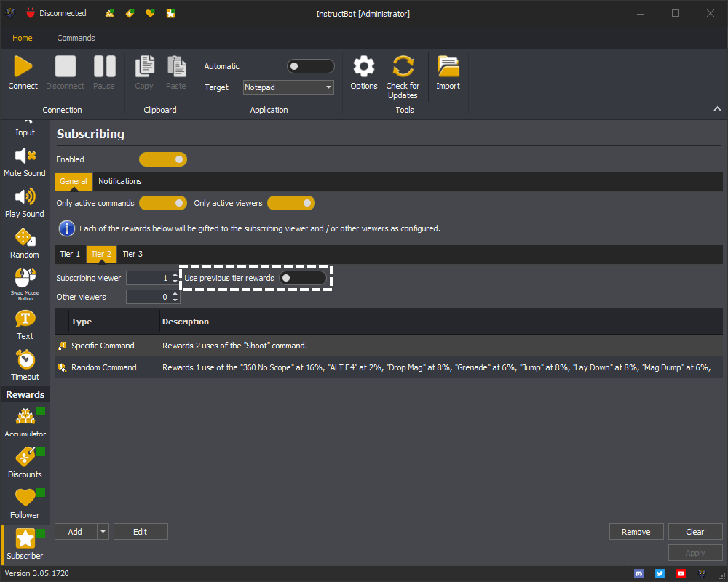The width and height of the screenshot is (728, 582).
Task: Select the Specific Command reward row
Action: [x=389, y=346]
